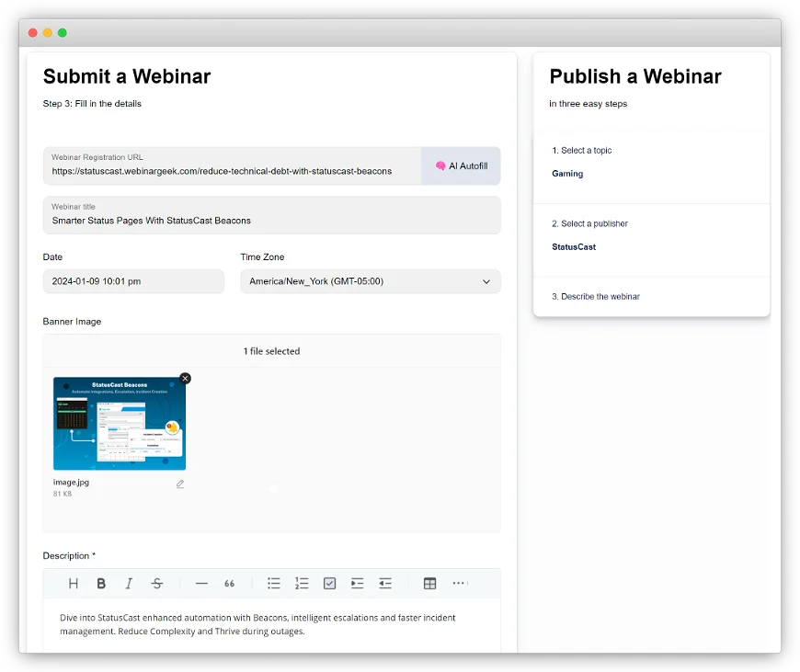Click into the description text area
Viewport: 800px width, 672px height.
coord(272,624)
